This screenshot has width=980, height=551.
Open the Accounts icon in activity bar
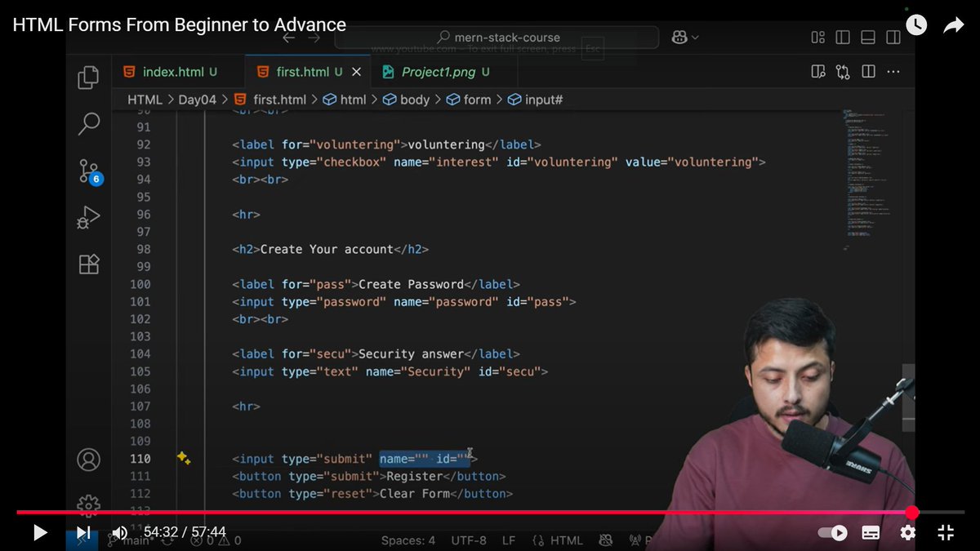[88, 460]
